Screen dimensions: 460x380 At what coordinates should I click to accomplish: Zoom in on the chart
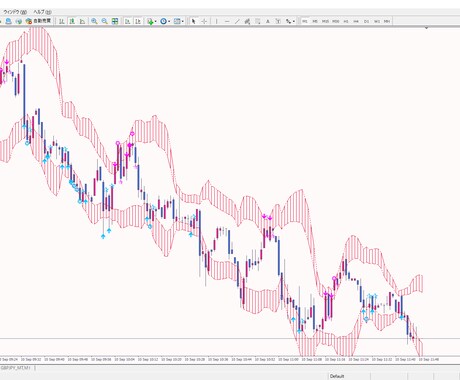(94, 21)
